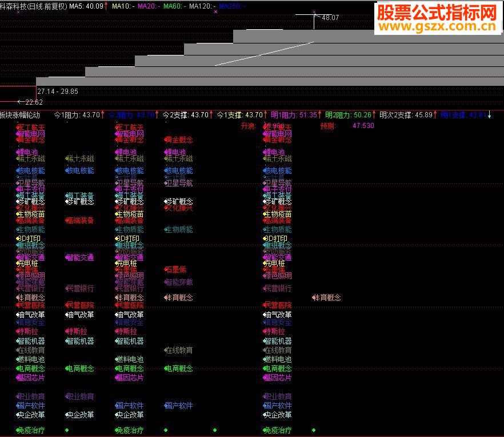Click the green MA60 indicator label
504x437 pixels.
(x=174, y=6)
